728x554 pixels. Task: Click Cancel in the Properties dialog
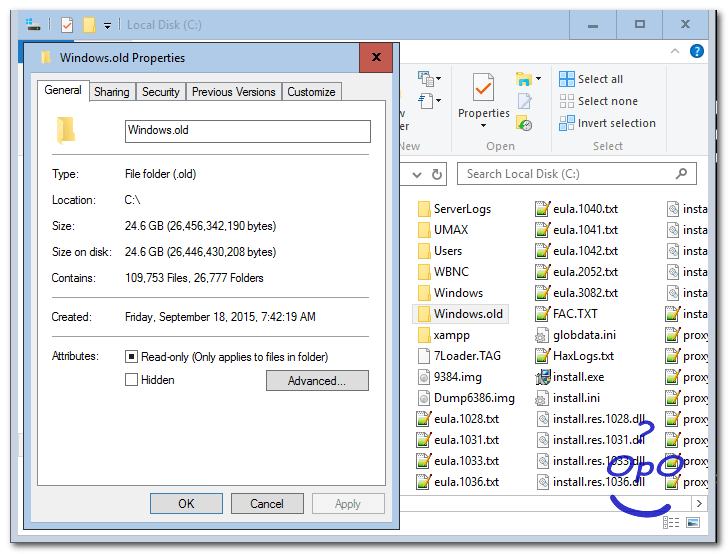(267, 503)
